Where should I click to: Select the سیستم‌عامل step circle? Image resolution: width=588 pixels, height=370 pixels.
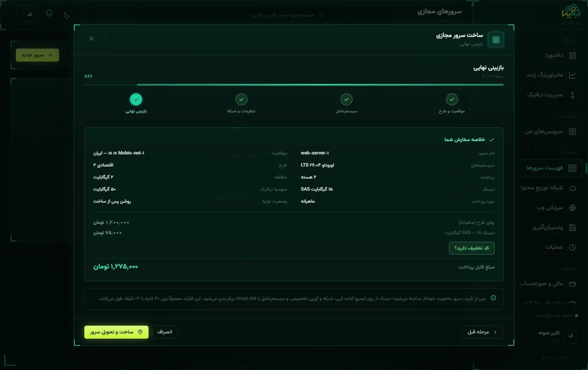(x=347, y=99)
